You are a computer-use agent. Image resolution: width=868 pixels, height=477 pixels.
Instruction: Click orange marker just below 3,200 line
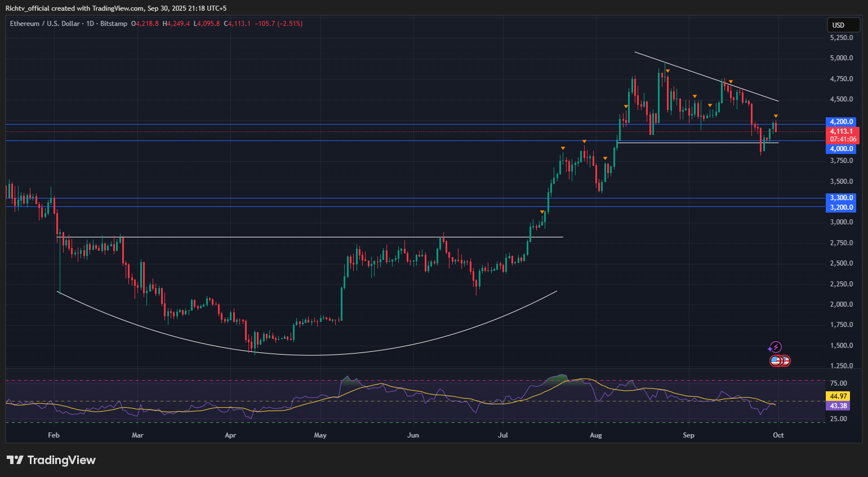[x=542, y=212]
